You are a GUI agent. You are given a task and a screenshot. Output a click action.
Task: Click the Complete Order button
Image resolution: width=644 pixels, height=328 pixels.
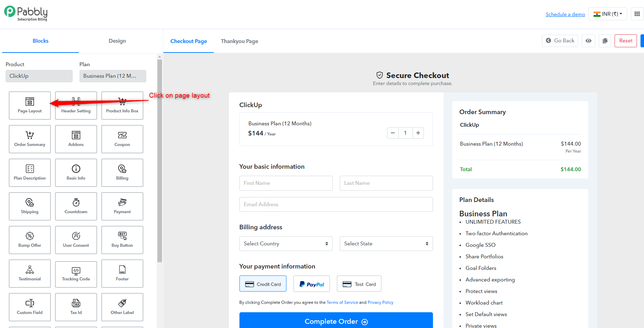(336, 321)
